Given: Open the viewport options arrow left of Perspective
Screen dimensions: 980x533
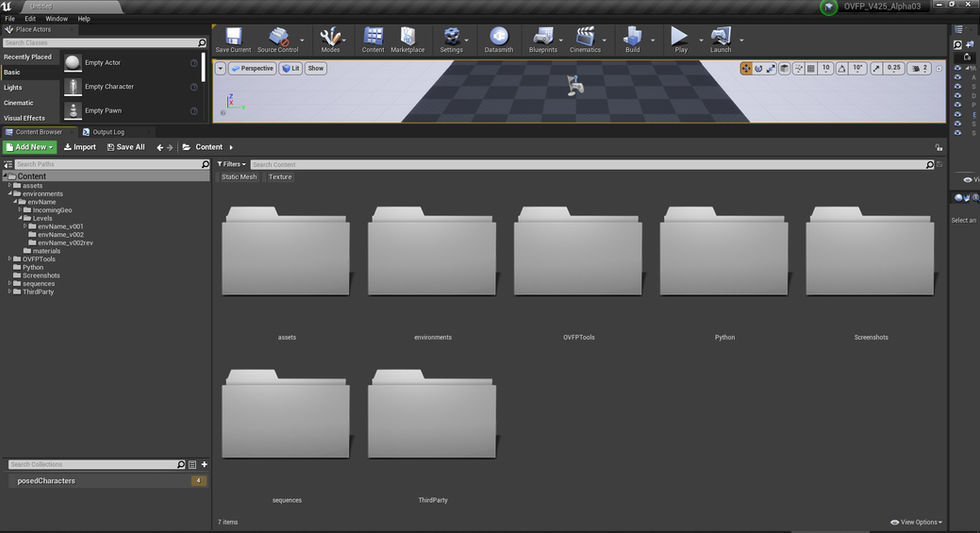Looking at the screenshot, I should (x=221, y=69).
